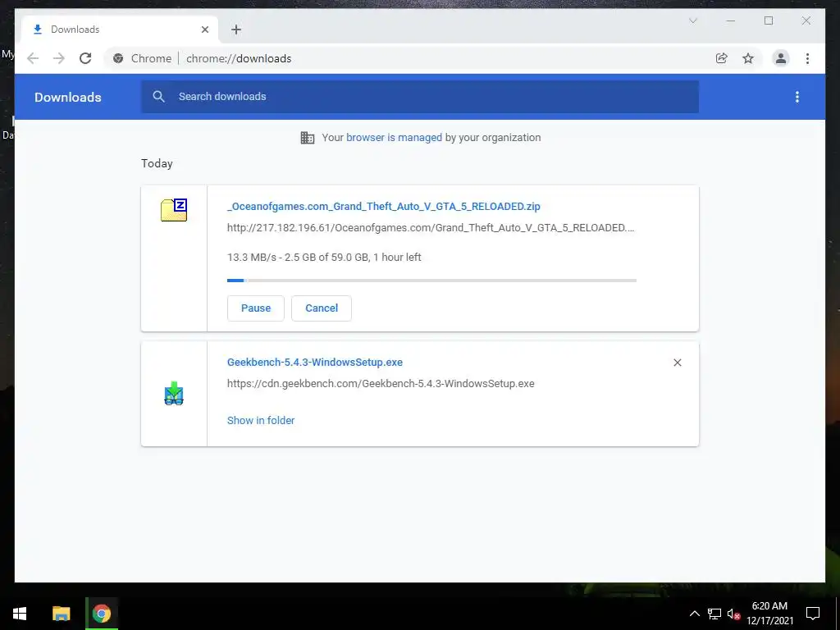Image resolution: width=840 pixels, height=630 pixels.
Task: Reload the downloads page
Action: tap(85, 58)
